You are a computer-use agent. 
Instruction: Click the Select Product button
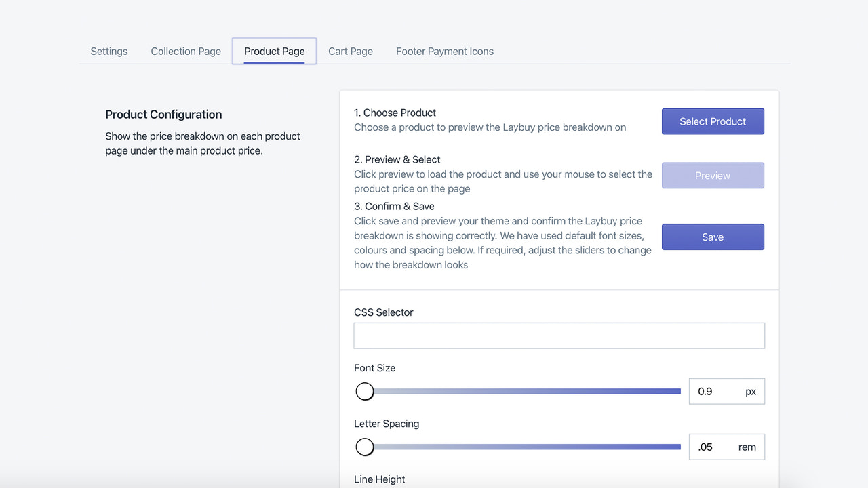pos(713,121)
